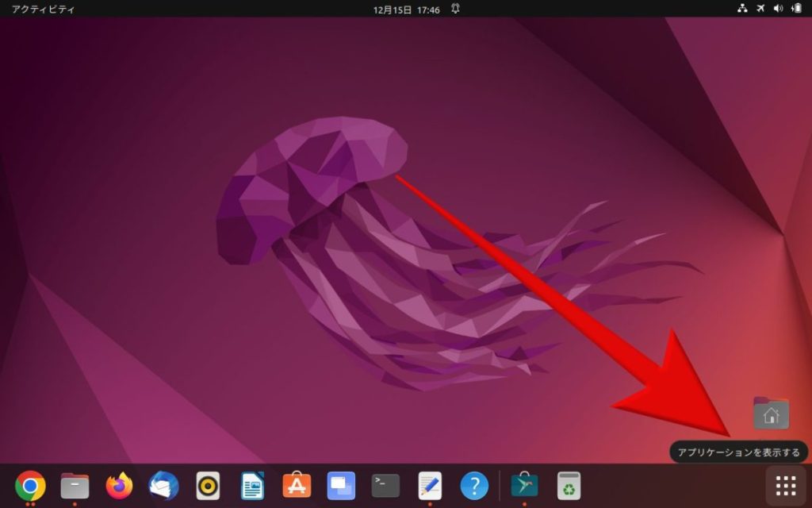
Task: Click the notification bell icon in top bar
Action: pyautogui.click(x=455, y=8)
